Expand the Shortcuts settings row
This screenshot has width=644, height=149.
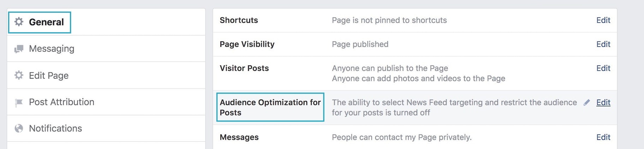pos(239,20)
